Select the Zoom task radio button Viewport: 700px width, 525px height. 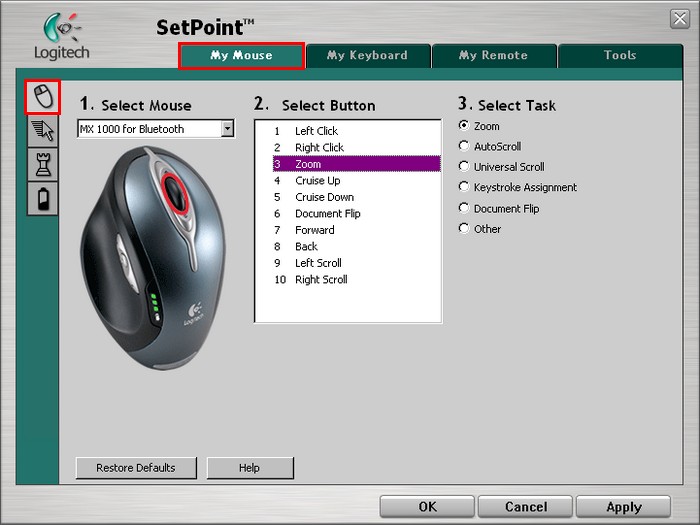point(464,125)
